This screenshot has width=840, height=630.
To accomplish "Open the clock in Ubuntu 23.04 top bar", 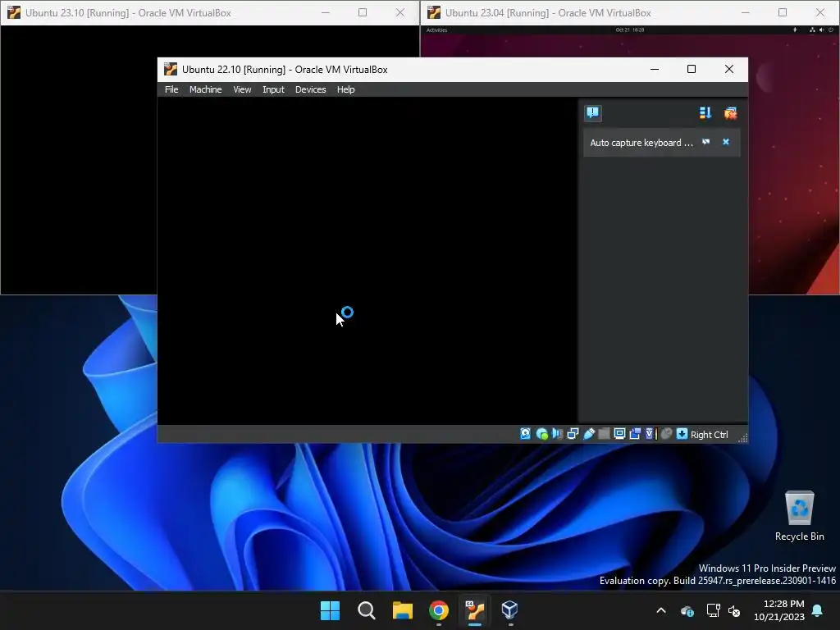I will pyautogui.click(x=629, y=30).
